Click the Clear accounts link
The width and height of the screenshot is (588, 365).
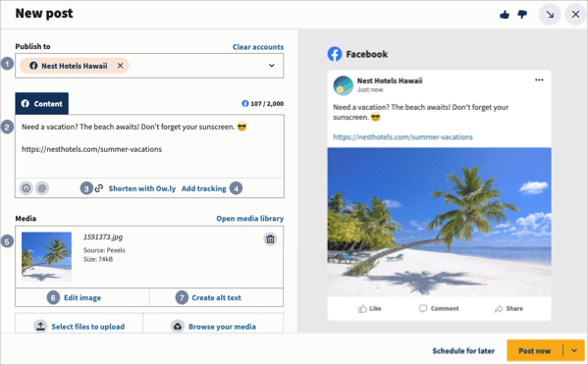pyautogui.click(x=258, y=47)
